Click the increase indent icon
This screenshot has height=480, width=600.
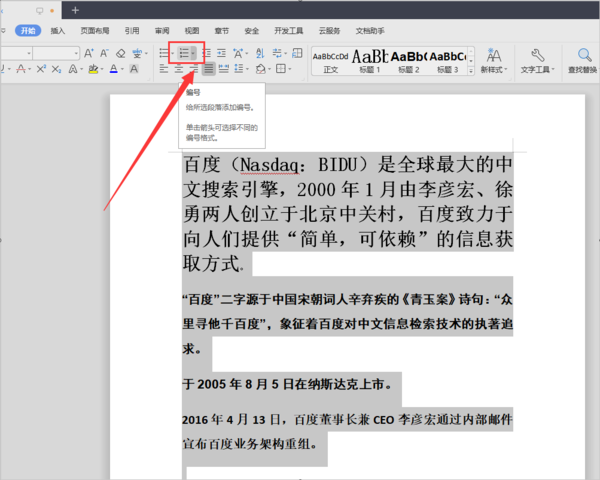coord(222,53)
